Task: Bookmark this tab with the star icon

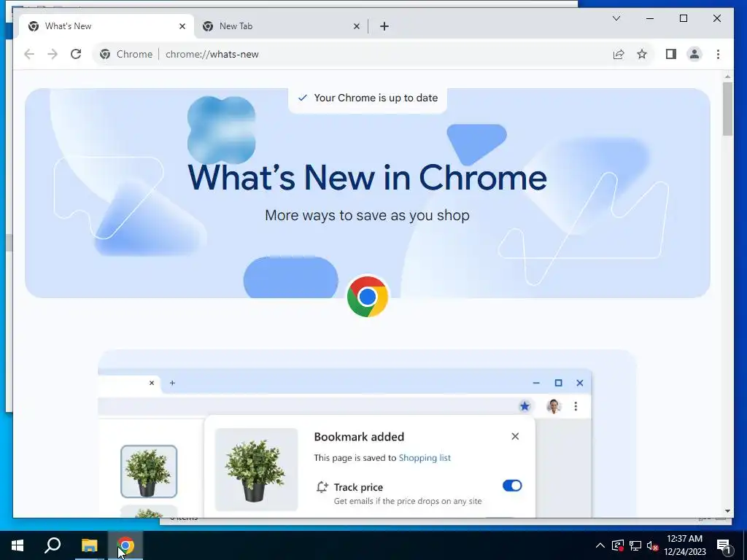Action: 642,54
